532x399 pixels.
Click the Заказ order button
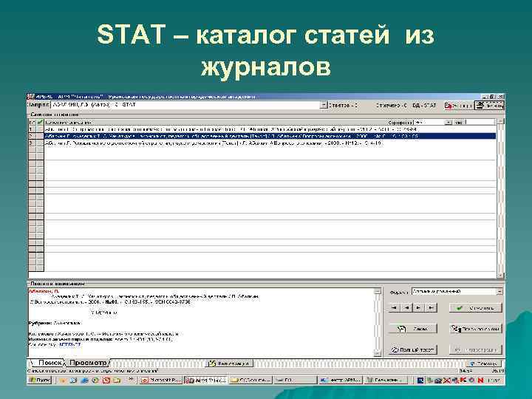(x=412, y=329)
